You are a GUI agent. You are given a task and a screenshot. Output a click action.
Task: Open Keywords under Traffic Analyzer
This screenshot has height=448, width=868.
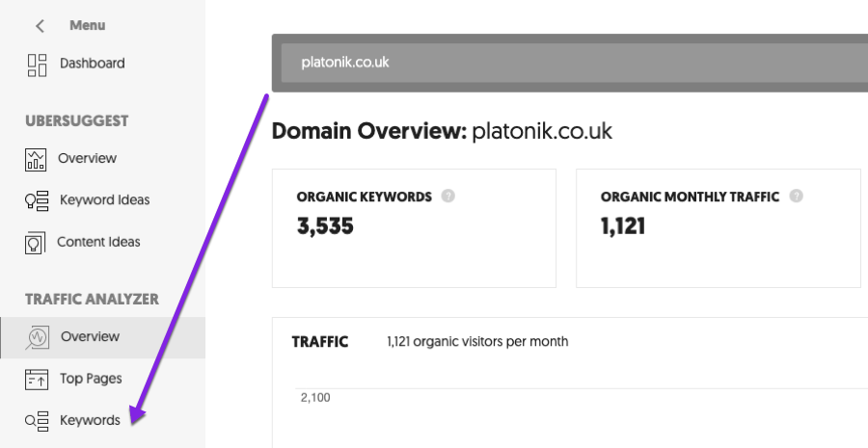tap(90, 420)
